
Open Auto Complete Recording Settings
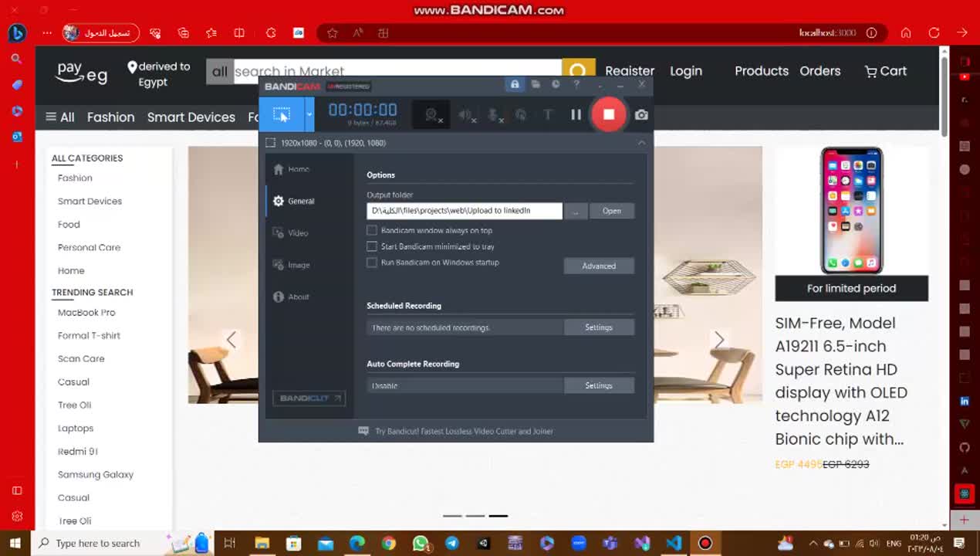tap(599, 385)
